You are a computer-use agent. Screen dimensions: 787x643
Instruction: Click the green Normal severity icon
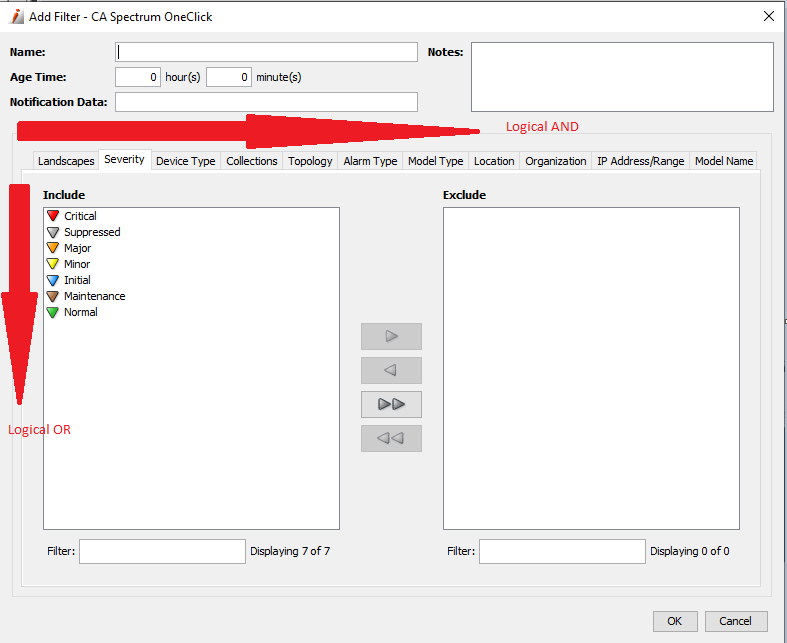coord(53,312)
